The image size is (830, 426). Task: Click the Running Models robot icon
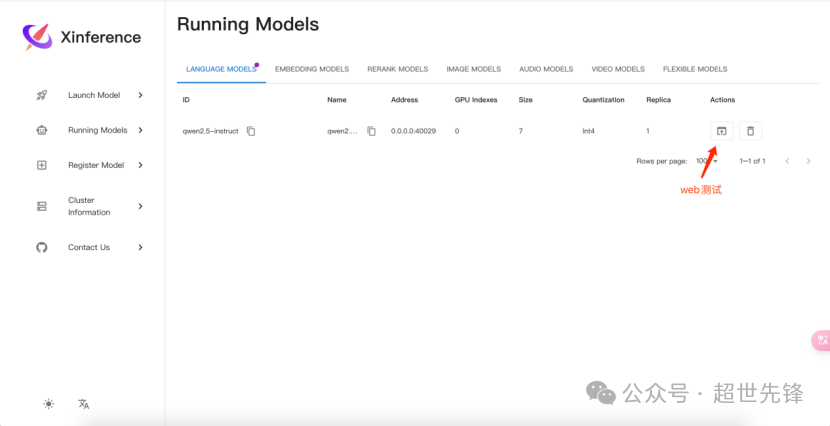pyautogui.click(x=42, y=130)
